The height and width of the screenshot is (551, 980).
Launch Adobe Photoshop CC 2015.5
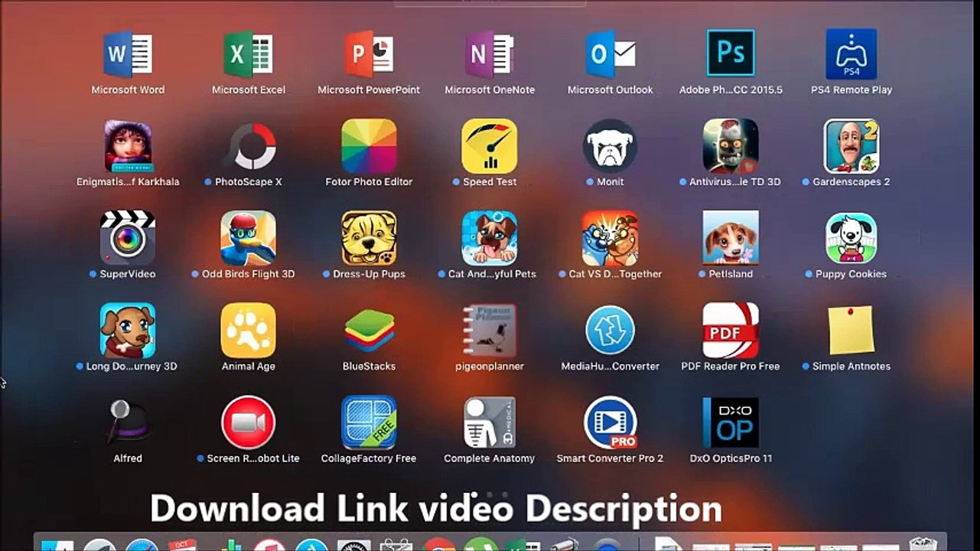tap(731, 54)
